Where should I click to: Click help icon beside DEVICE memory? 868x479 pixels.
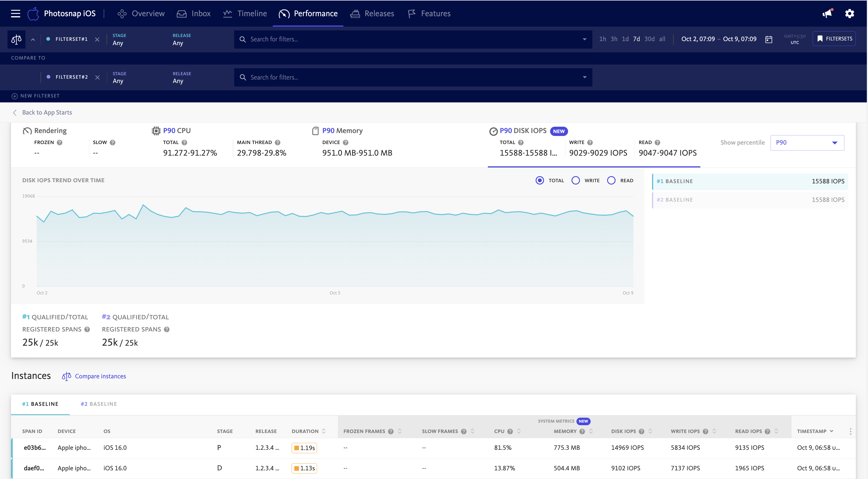(346, 142)
